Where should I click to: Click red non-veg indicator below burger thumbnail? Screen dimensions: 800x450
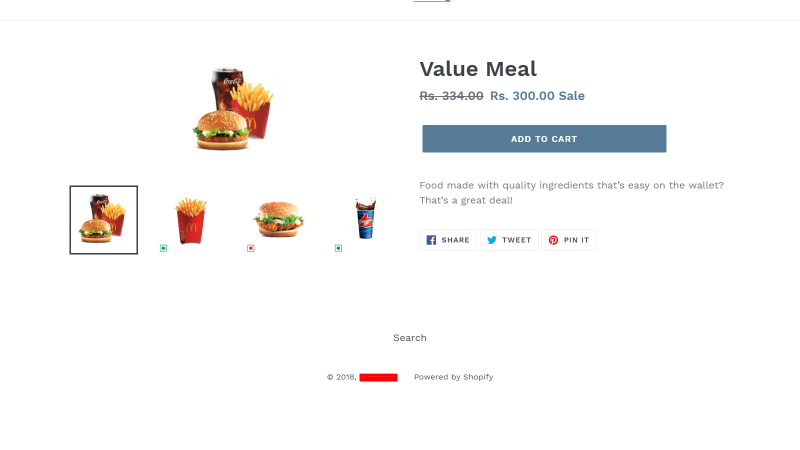[x=251, y=248]
